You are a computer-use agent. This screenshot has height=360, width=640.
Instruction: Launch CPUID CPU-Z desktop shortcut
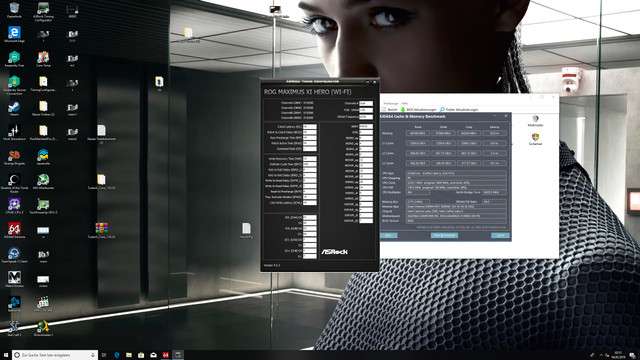(14, 206)
